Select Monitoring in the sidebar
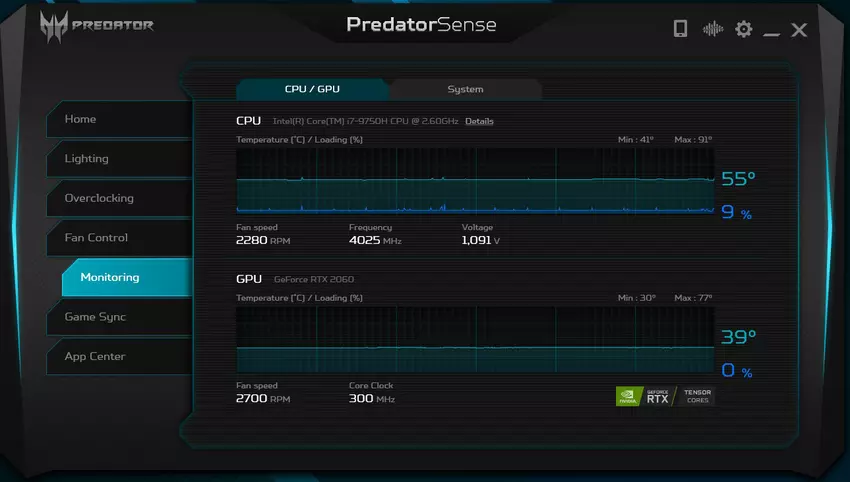 tap(125, 277)
